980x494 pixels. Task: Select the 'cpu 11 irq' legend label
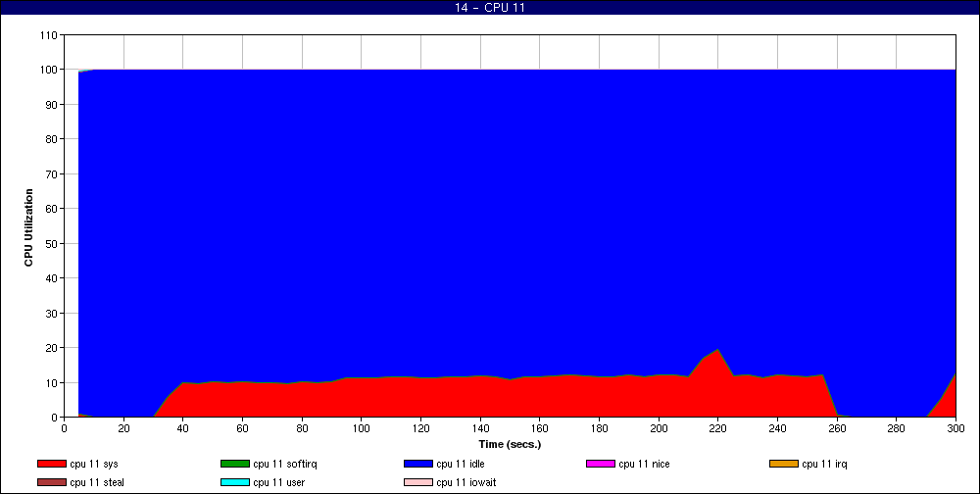[825, 464]
